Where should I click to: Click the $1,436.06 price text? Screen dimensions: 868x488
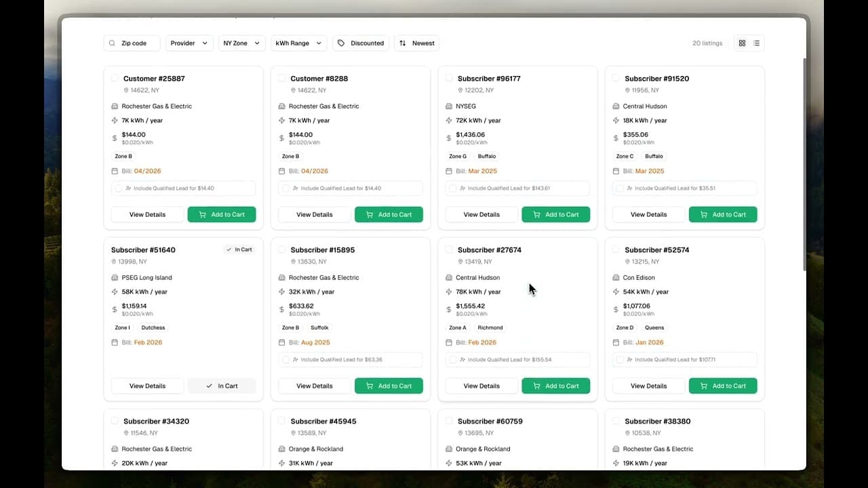[471, 135]
